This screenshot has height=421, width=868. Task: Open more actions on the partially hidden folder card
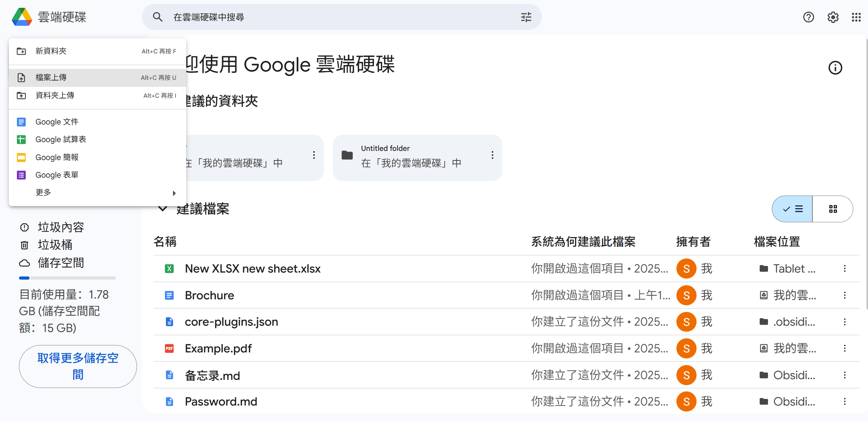(314, 155)
